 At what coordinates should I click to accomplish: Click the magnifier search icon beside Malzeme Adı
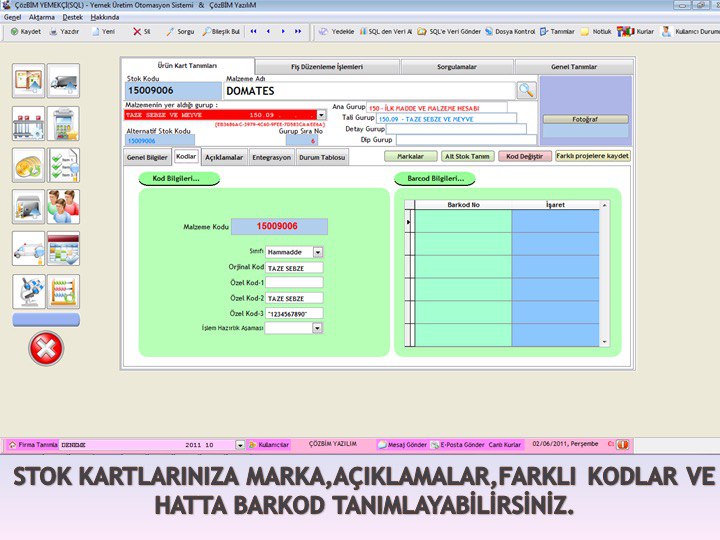pyautogui.click(x=526, y=90)
